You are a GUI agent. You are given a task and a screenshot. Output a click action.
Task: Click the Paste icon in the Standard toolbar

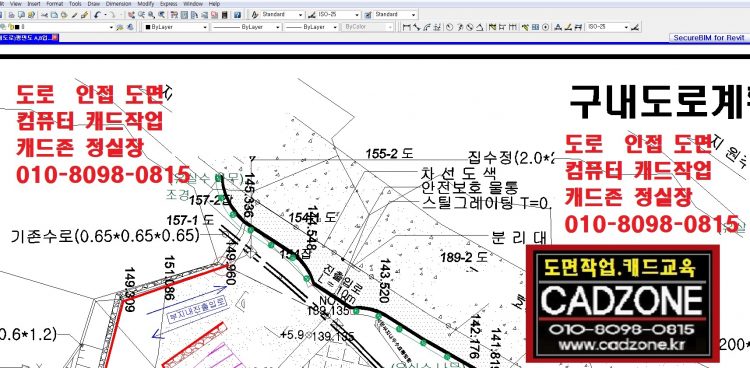tap(64, 15)
